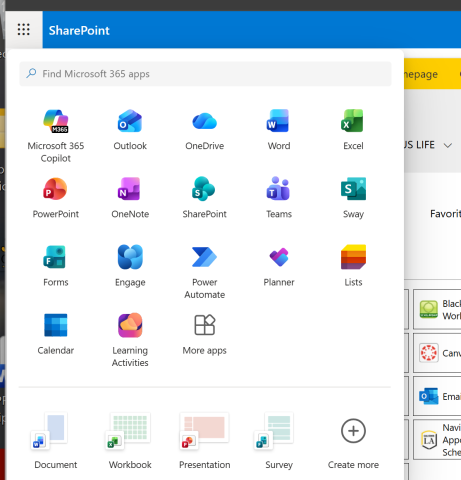The height and width of the screenshot is (480, 461).
Task: Focus the Find Microsoft 365 apps search box
Action: [205, 74]
